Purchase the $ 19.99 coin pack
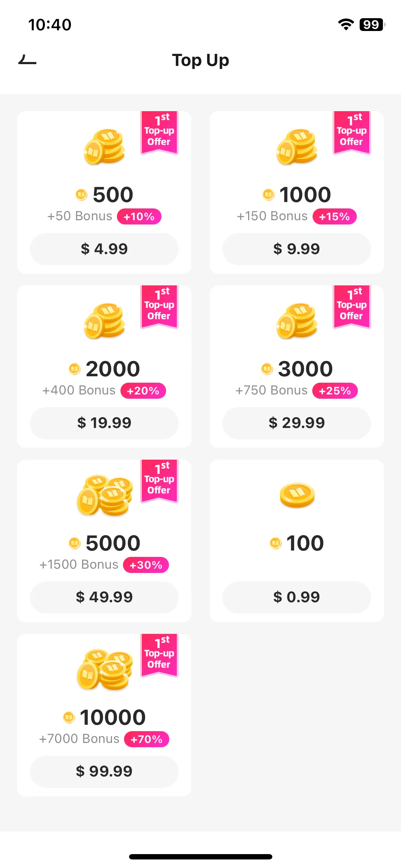This screenshot has width=401, height=868. click(104, 423)
